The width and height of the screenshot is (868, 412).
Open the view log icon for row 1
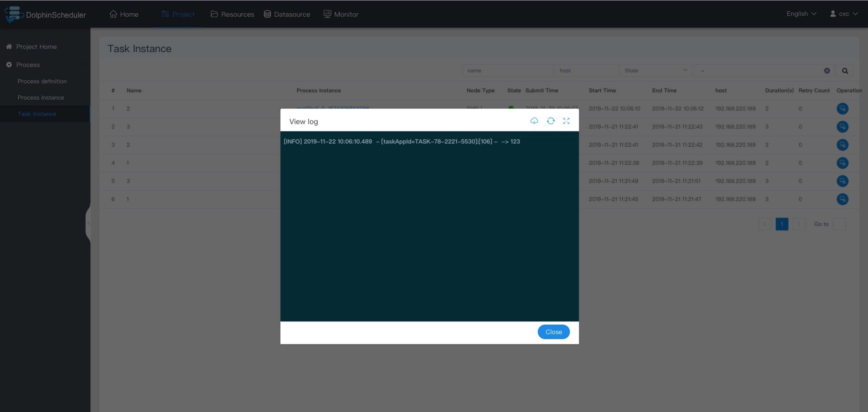pyautogui.click(x=842, y=109)
